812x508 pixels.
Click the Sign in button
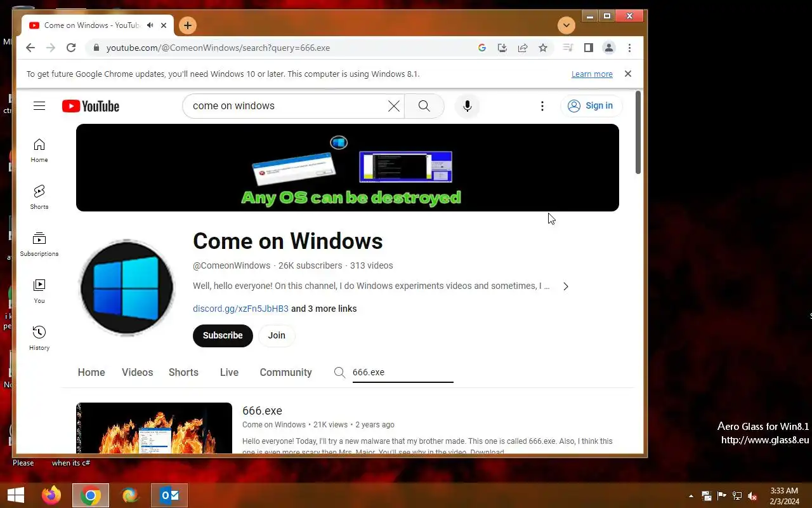coord(591,106)
